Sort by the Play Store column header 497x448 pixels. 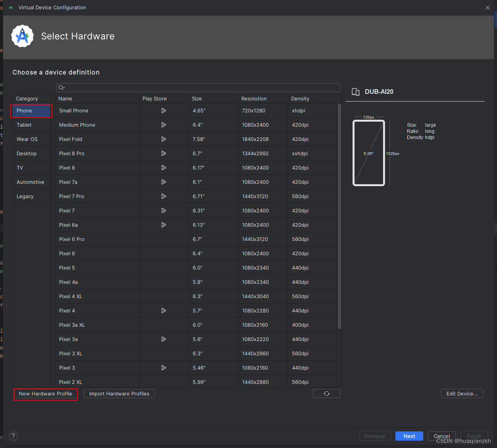(x=164, y=98)
